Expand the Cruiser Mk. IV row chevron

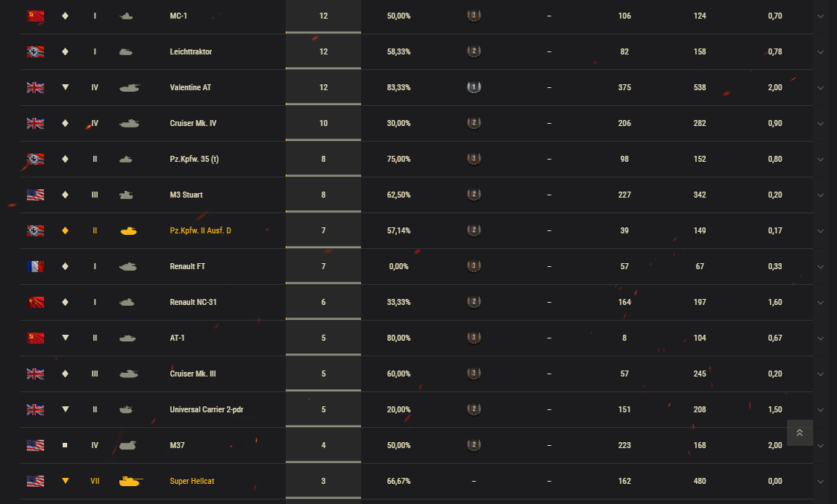[821, 123]
